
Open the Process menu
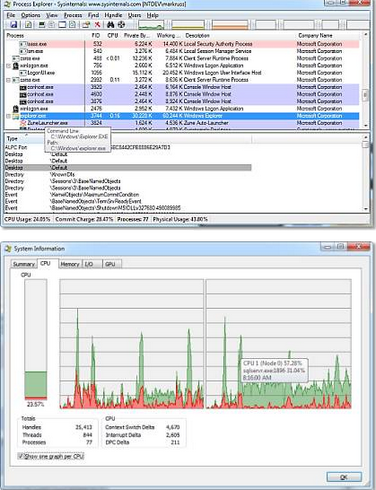click(73, 15)
